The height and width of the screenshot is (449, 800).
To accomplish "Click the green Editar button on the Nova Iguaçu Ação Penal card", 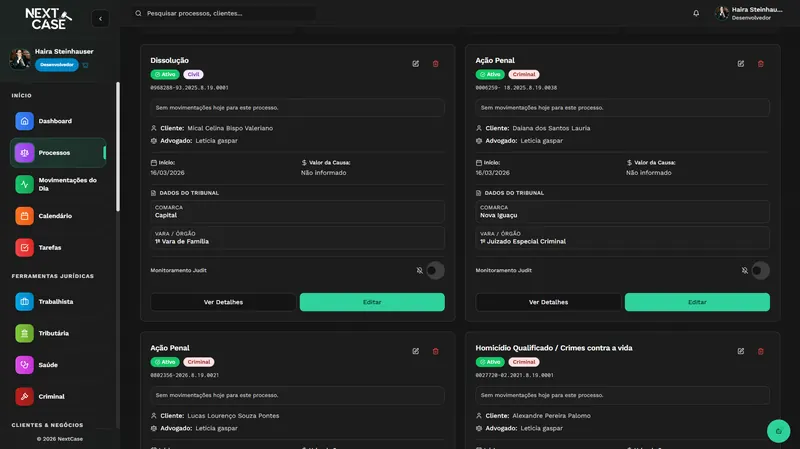I will pos(697,302).
